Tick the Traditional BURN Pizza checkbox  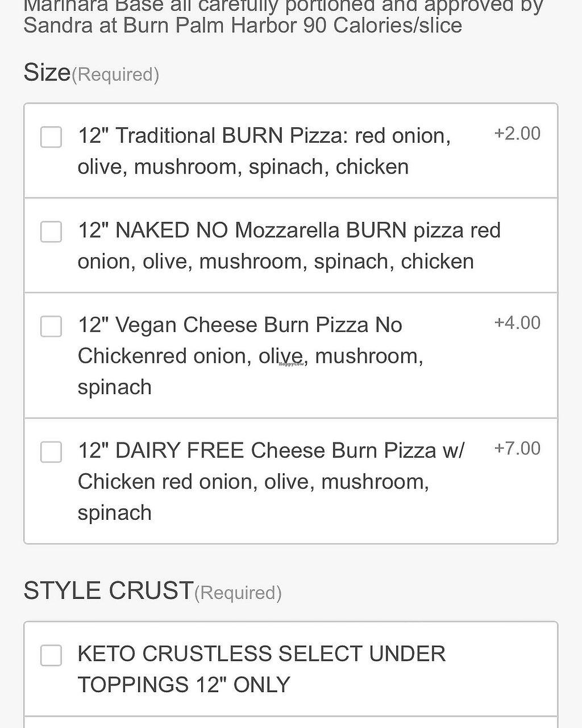point(51,137)
